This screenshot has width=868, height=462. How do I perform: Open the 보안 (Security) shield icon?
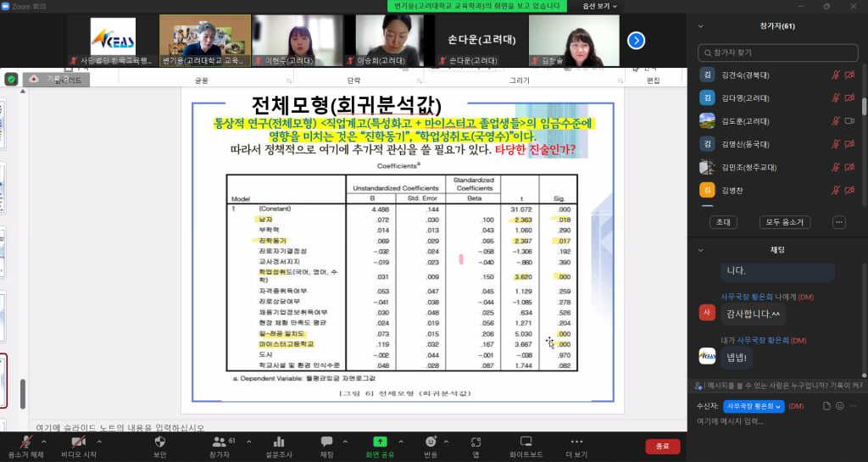[x=159, y=442]
